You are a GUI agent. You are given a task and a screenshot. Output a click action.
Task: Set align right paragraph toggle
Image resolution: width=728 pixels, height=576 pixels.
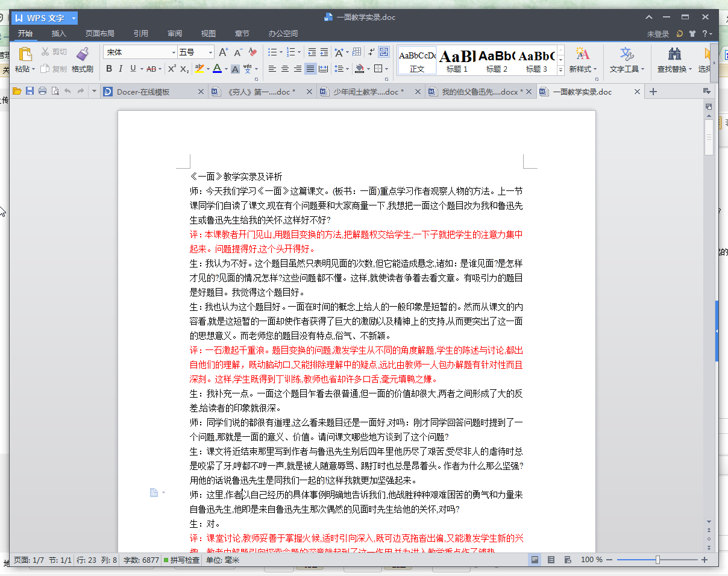[297, 69]
